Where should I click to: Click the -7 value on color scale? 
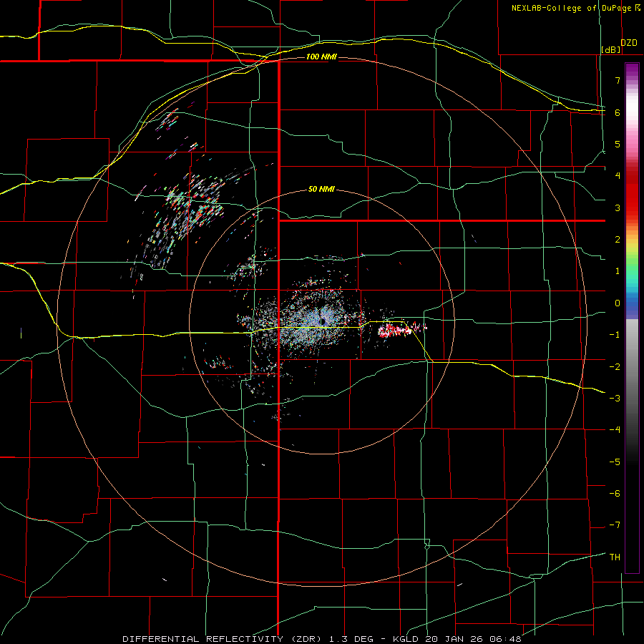[615, 525]
